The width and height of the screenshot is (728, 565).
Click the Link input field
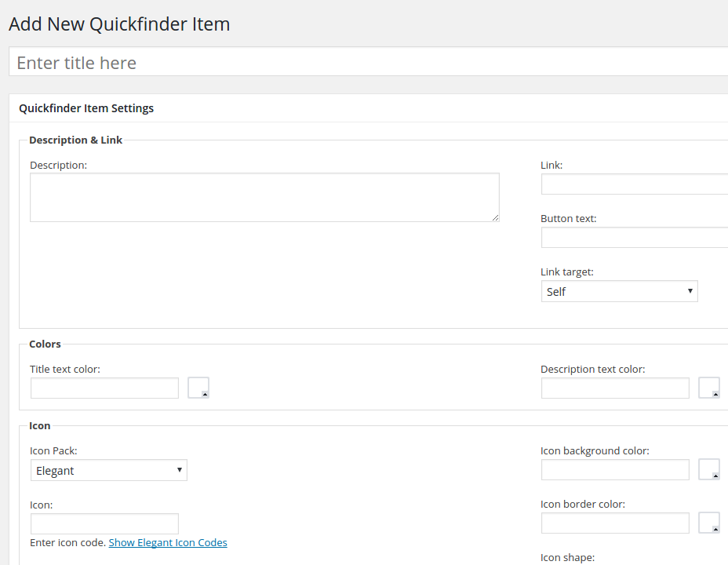click(x=634, y=184)
